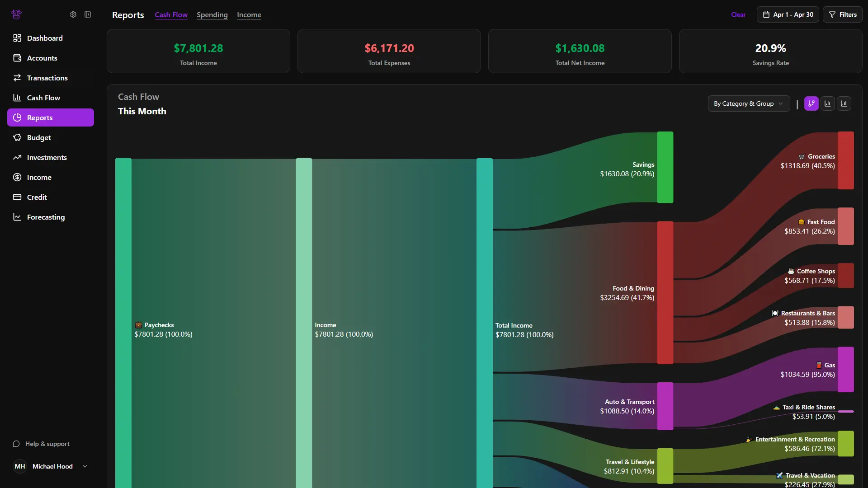Open settings gear in sidebar header

(73, 14)
